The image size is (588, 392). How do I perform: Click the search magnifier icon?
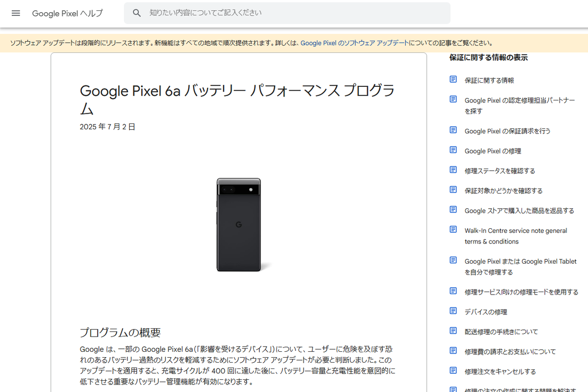(137, 13)
